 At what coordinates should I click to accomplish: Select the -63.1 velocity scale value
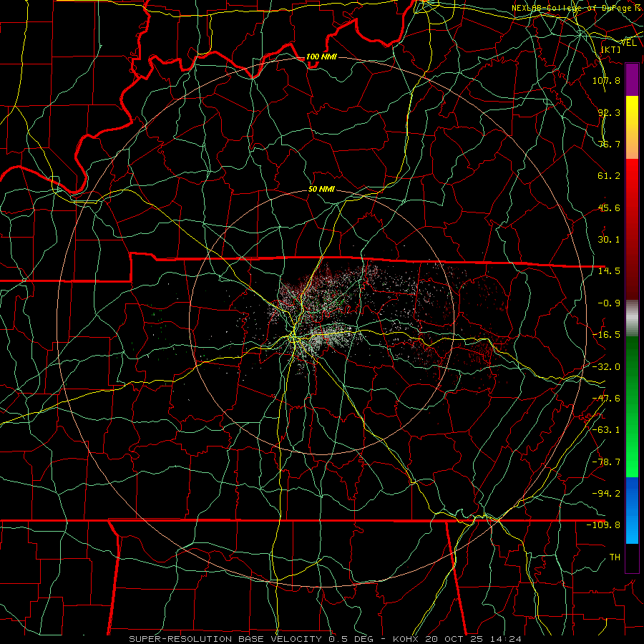pos(606,429)
